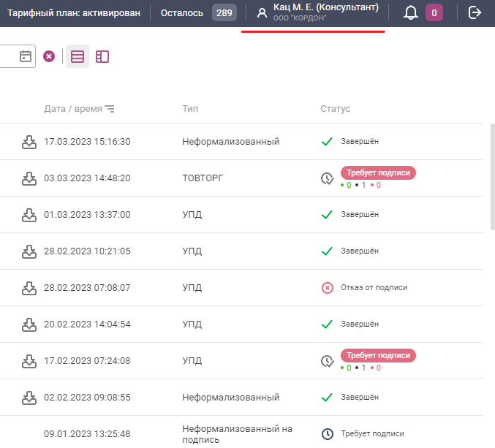Image resolution: width=495 pixels, height=448 pixels.
Task: Clear the date filter with the X icon
Action: point(49,56)
